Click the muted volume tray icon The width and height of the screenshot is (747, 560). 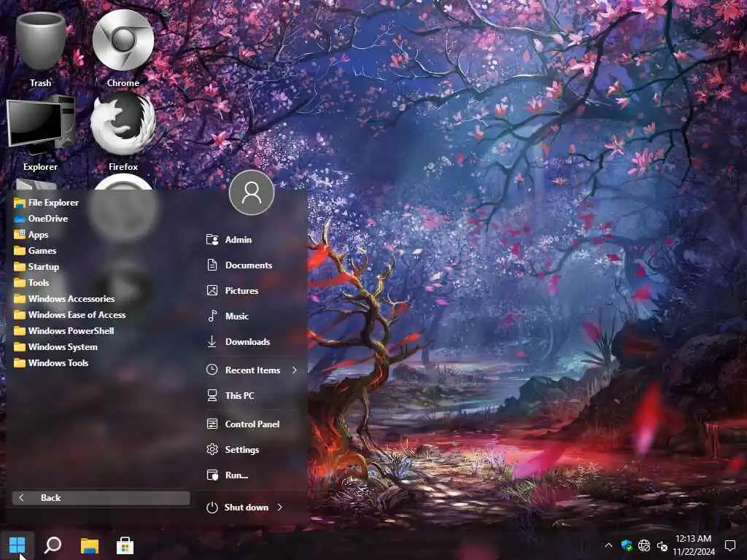tap(662, 545)
